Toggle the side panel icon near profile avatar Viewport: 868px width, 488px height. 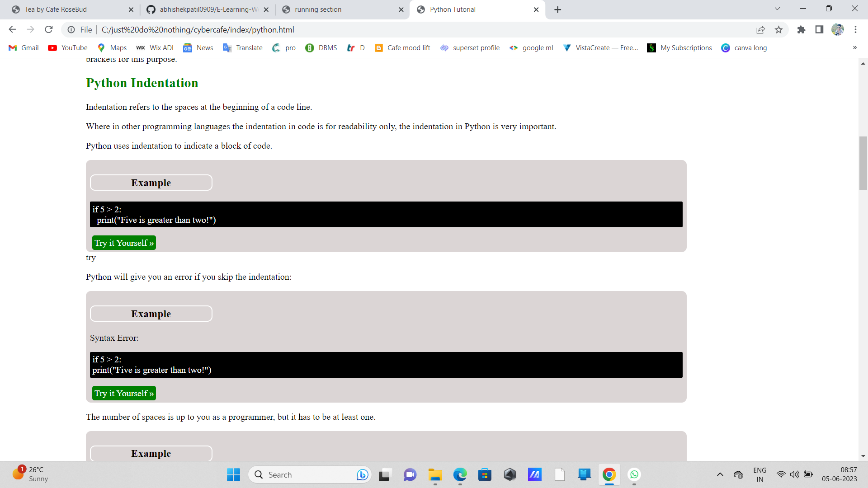pos(819,29)
